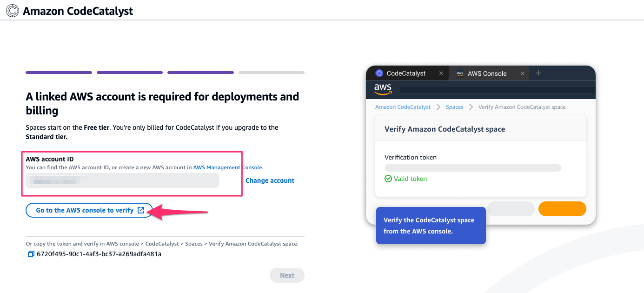644x293 pixels.
Task: Click the AWS logo in the illustration
Action: pos(383,89)
